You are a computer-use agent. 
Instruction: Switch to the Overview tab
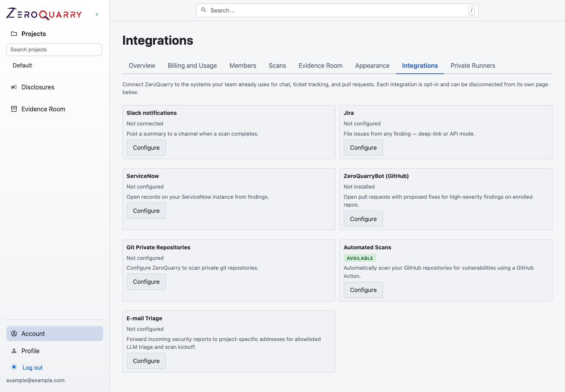142,65
